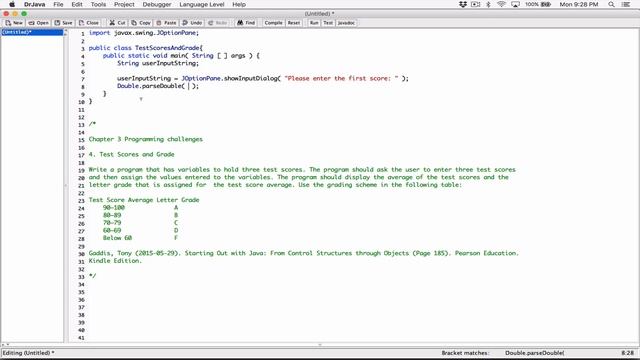Click the class name TestScoresAndGrade

point(167,48)
